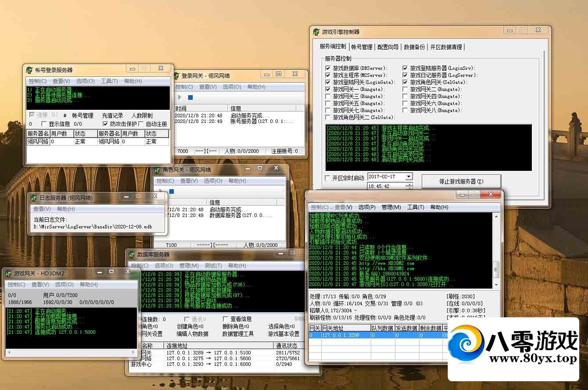Click 停止游戏服务器(T) button
This screenshot has height=390, width=588.
point(461,181)
